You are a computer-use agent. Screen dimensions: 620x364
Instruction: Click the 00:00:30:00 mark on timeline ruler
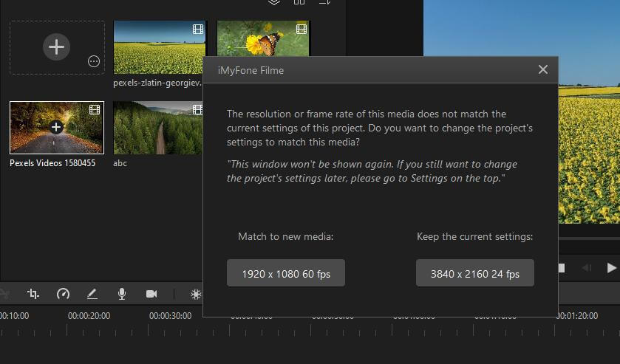170,316
